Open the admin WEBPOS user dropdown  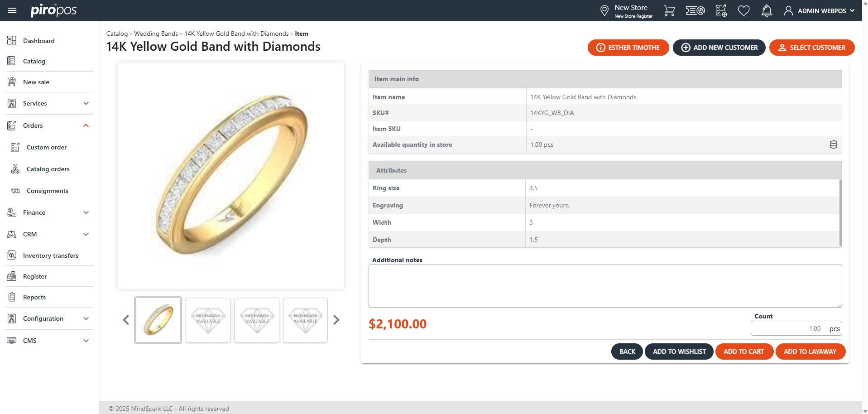tap(820, 10)
